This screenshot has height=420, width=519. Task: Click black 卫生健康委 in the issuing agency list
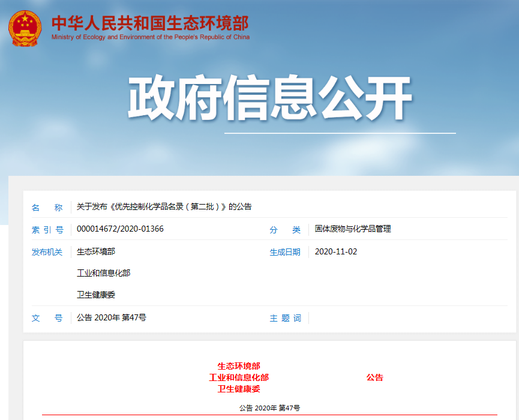95,295
